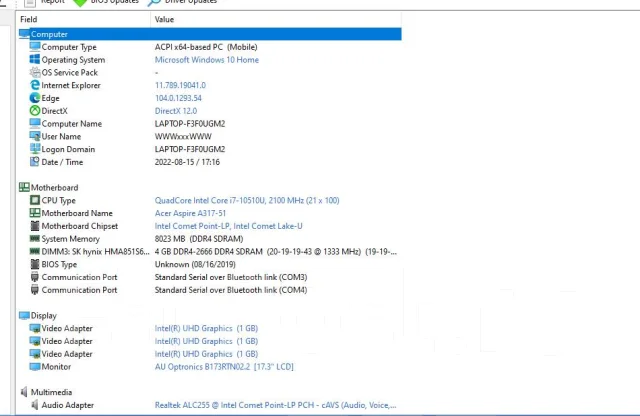The width and height of the screenshot is (640, 416).
Task: Click the DIMM3 SK hynix memory icon
Action: click(35, 251)
